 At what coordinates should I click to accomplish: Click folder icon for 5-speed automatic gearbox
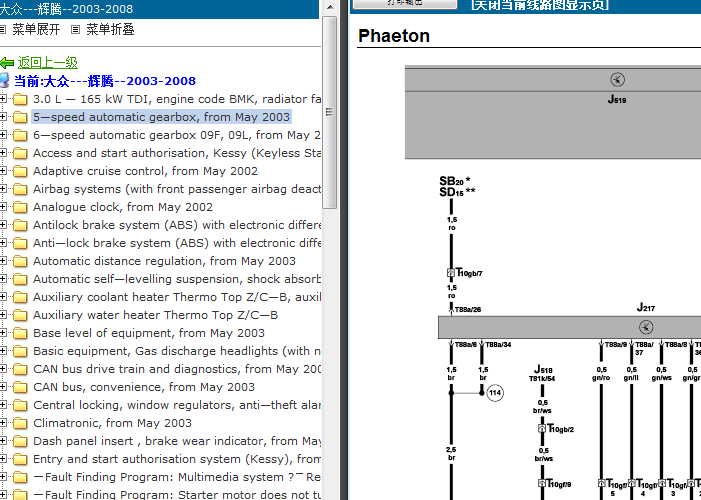[x=20, y=117]
